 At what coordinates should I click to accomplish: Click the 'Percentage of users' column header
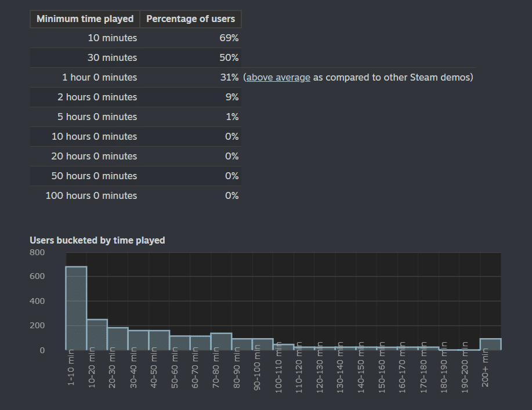[x=191, y=19]
